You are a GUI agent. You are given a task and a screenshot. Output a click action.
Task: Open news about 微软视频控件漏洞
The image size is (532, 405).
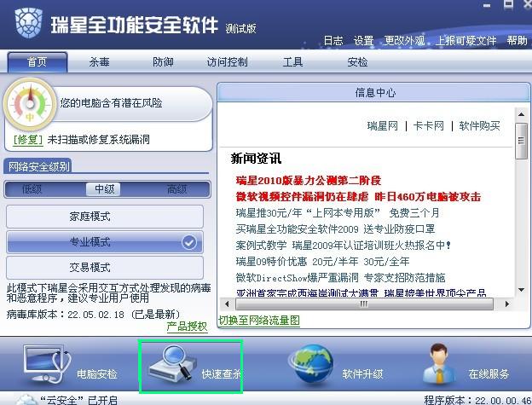(x=358, y=197)
